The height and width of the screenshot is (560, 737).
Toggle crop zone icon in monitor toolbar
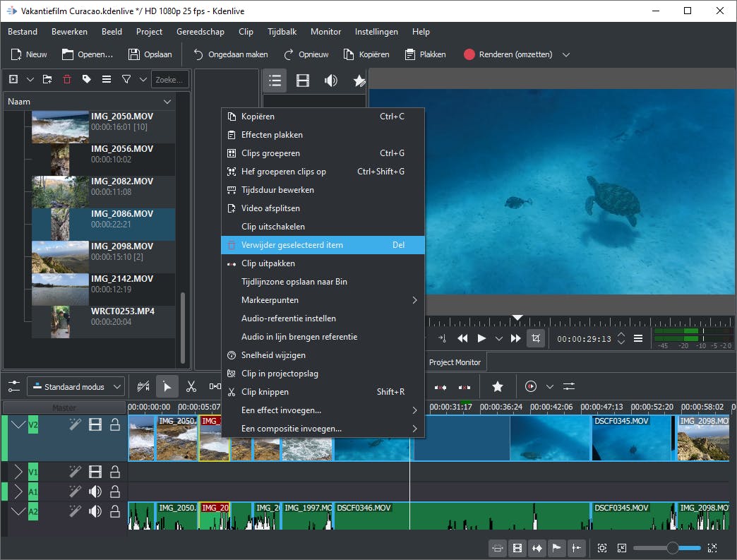[536, 338]
